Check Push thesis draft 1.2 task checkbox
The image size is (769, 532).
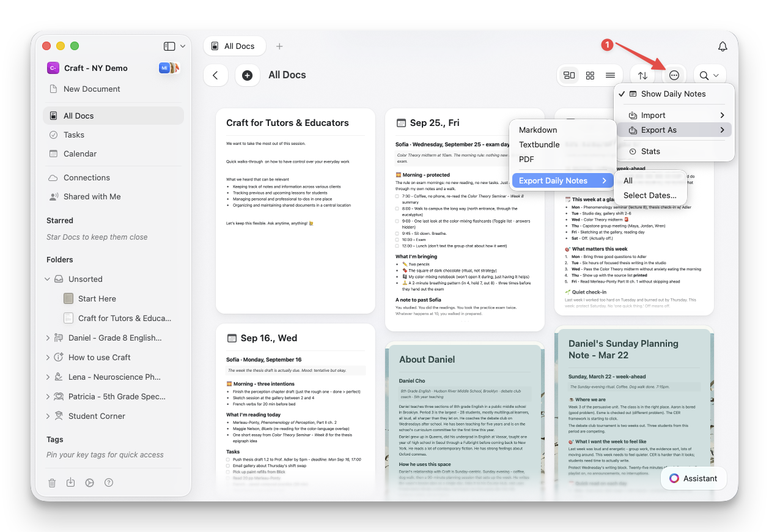click(x=229, y=459)
